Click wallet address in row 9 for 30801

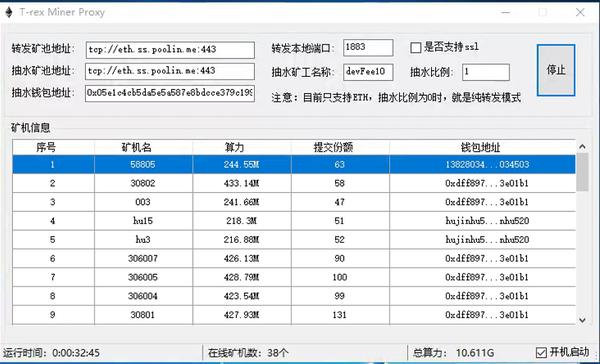coord(487,315)
